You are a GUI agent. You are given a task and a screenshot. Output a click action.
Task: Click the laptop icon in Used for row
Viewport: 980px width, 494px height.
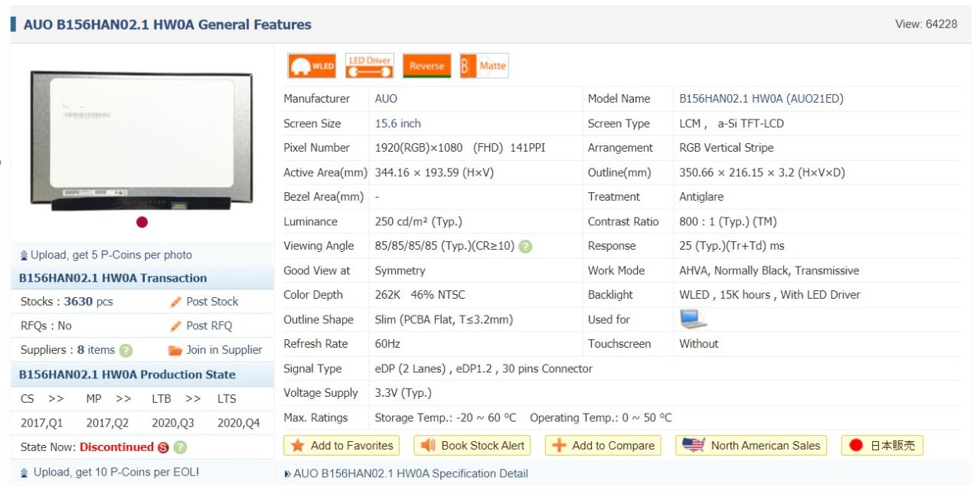click(693, 319)
